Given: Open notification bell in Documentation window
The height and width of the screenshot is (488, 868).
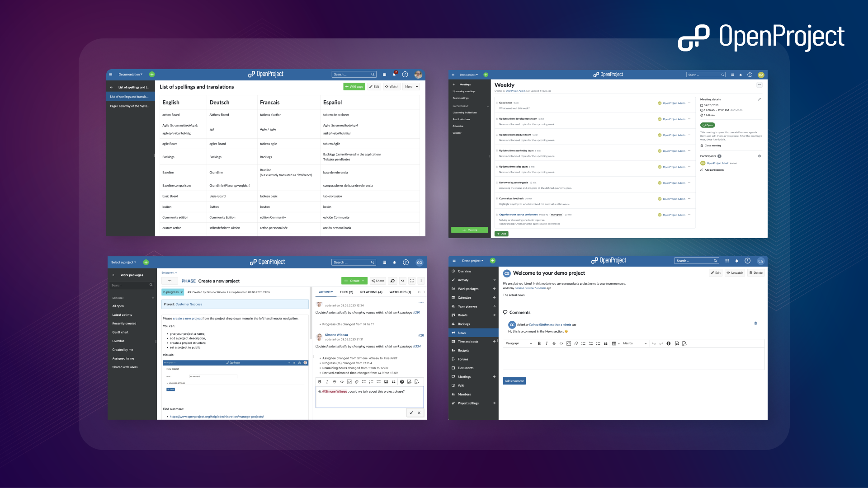Looking at the screenshot, I should [x=394, y=75].
